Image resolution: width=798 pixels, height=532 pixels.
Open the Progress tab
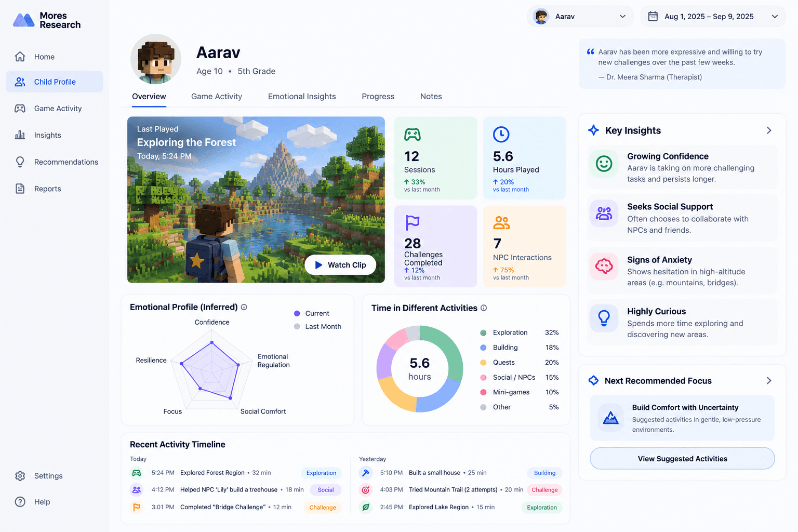(378, 97)
